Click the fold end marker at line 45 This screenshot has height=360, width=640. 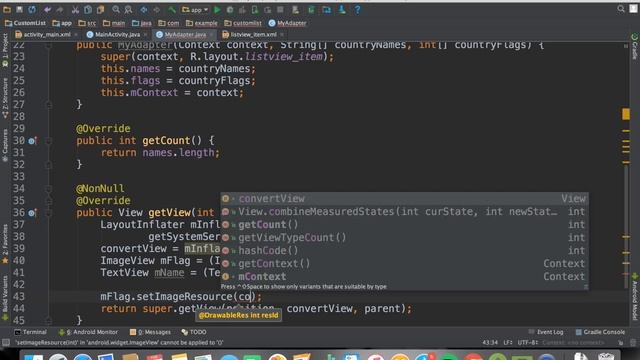click(48, 321)
